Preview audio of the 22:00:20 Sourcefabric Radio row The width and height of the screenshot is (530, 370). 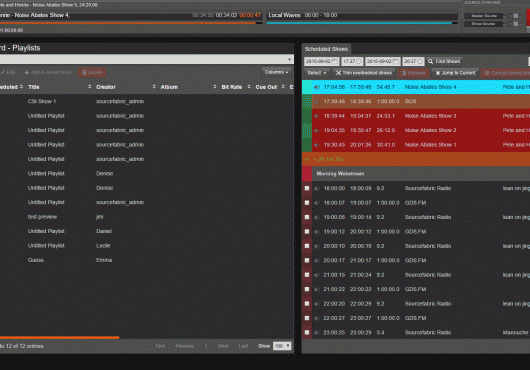(x=317, y=304)
